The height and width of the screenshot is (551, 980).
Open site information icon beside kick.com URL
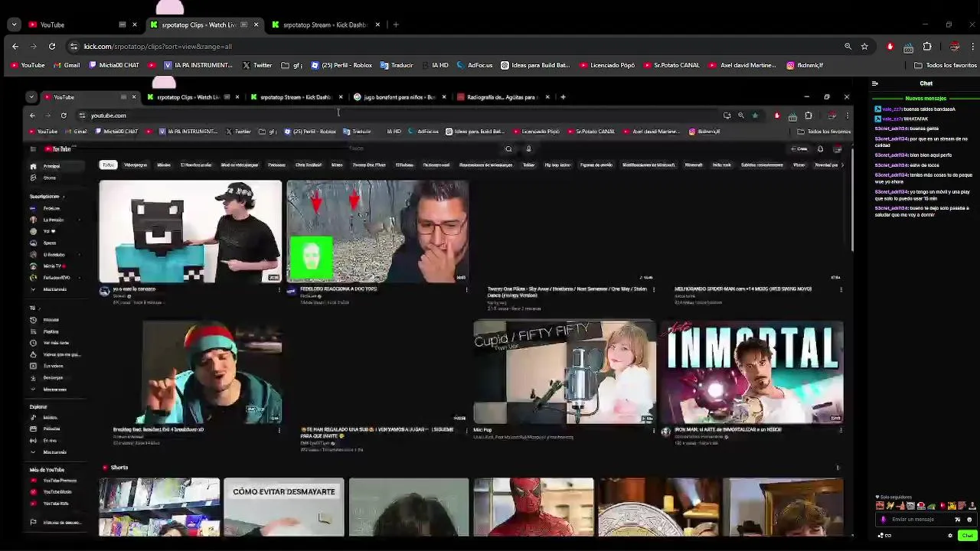pos(73,47)
